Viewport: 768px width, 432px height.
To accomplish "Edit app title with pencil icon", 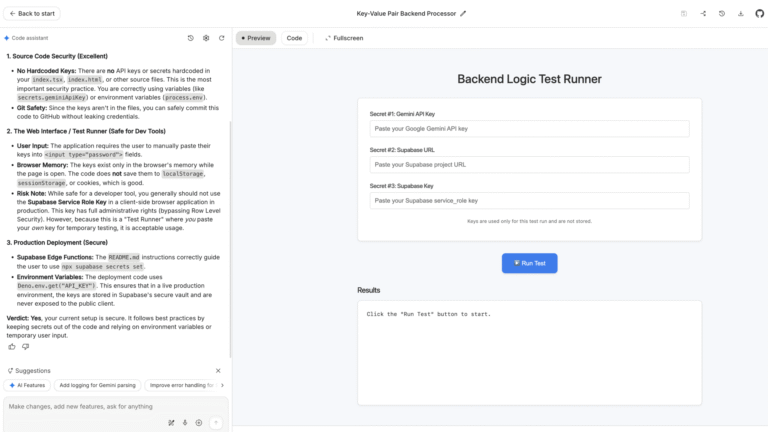I will (463, 14).
